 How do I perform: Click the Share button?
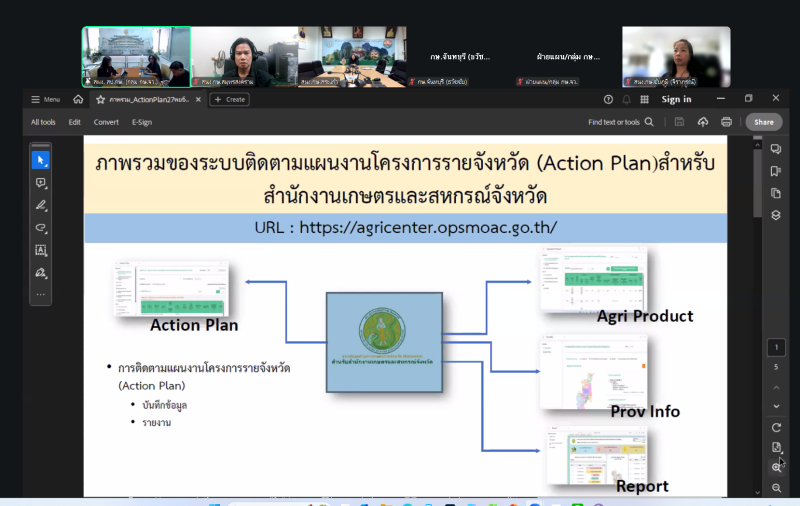tap(763, 122)
